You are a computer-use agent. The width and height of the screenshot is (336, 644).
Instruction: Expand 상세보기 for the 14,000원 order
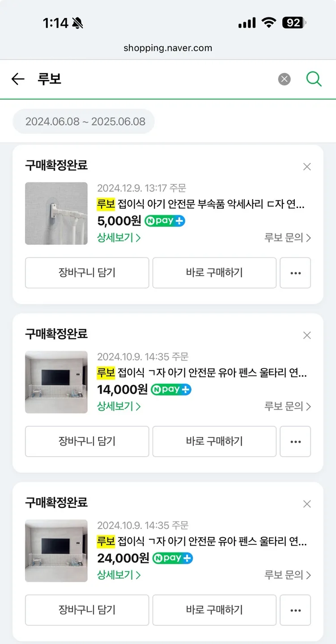click(119, 406)
